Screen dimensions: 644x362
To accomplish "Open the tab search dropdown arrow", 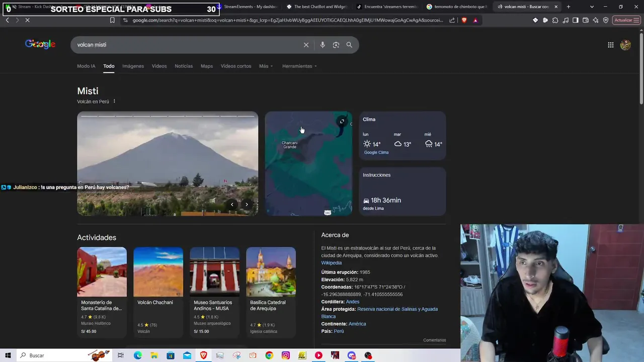I will [592, 7].
